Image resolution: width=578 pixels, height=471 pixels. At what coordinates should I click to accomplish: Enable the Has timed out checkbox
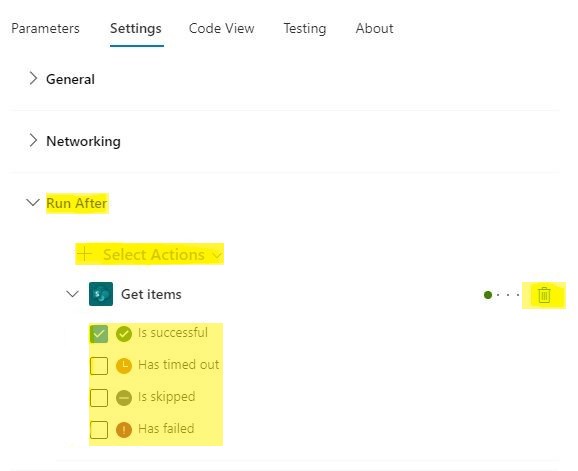[99, 366]
